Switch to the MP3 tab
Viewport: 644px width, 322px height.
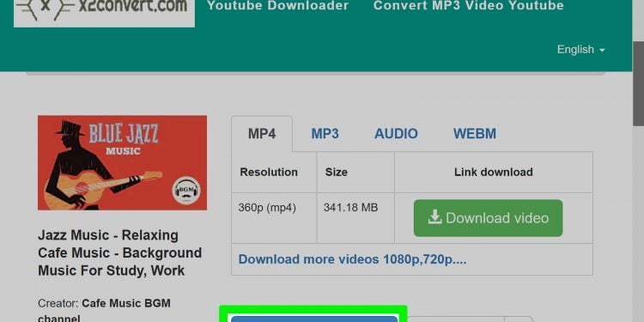325,134
